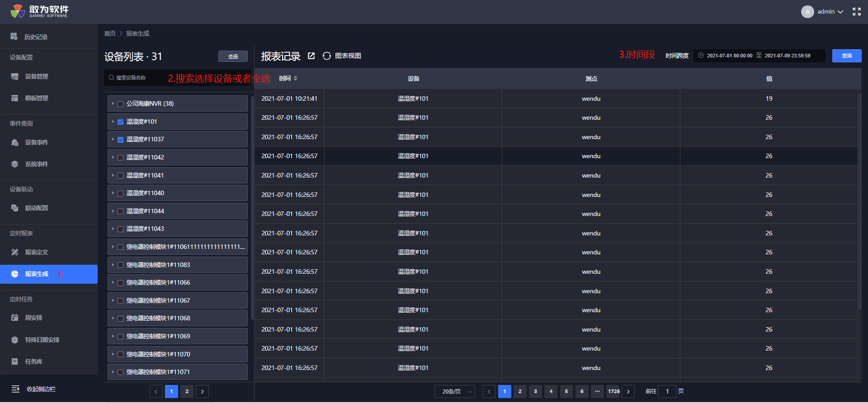Viewport: 868px width, 403px height.
Task: Click the 全选 button
Action: (x=233, y=56)
